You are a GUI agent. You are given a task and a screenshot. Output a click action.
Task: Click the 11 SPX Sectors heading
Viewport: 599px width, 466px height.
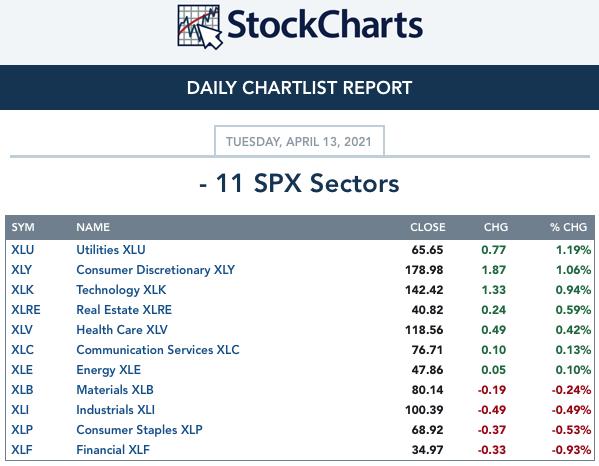[x=300, y=183]
